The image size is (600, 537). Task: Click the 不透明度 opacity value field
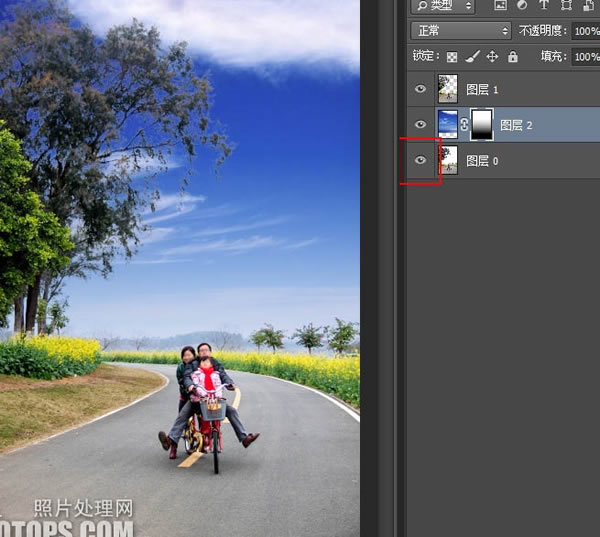[x=585, y=31]
